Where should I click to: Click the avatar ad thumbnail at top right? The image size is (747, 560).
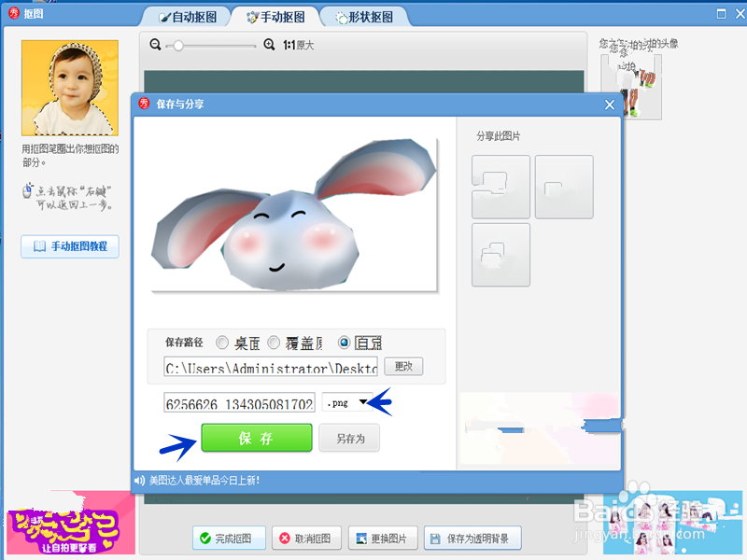pyautogui.click(x=631, y=86)
